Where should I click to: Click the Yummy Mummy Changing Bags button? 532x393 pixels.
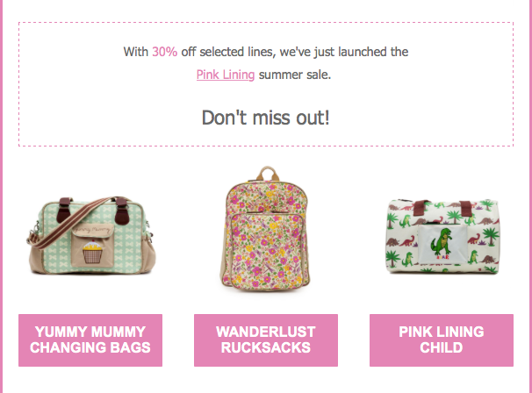click(x=90, y=340)
